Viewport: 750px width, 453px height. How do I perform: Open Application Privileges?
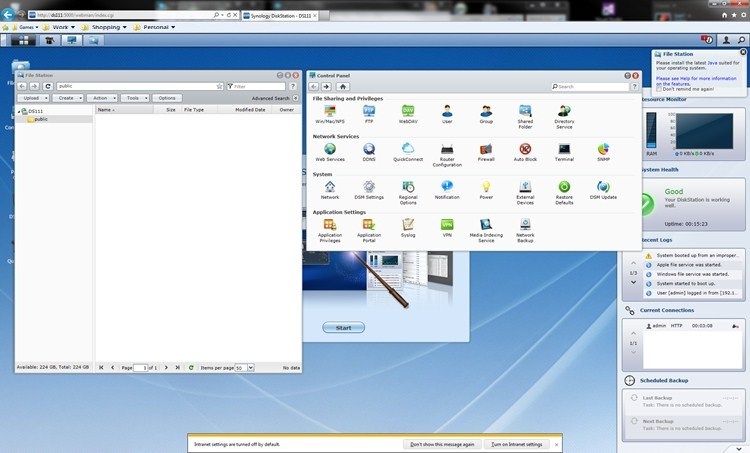tap(330, 230)
